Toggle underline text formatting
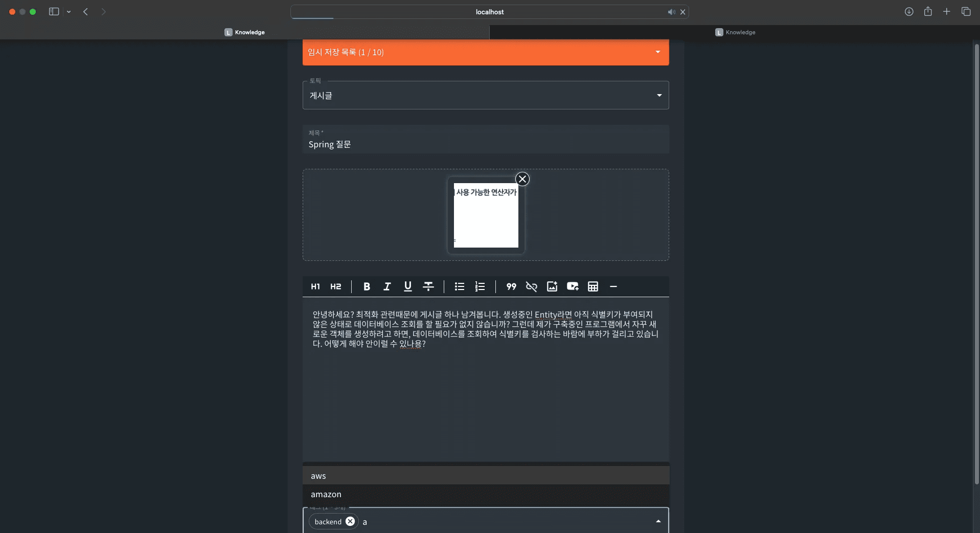The height and width of the screenshot is (533, 980). click(407, 286)
